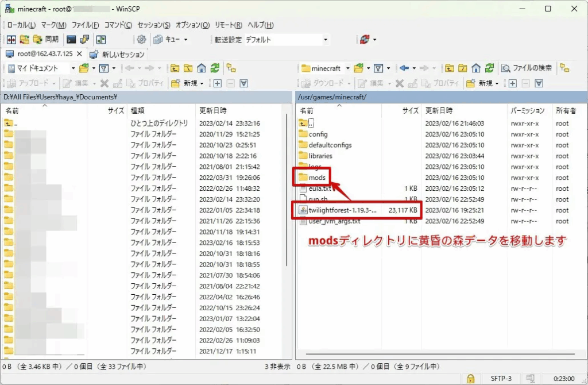Click remote panel back arrow
Screen dimensions: 588x385
point(404,68)
